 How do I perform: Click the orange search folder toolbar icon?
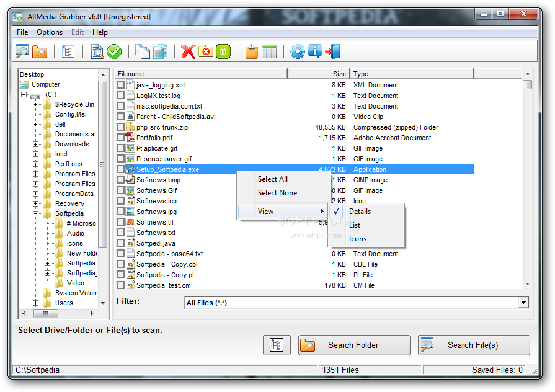pyautogui.click(x=40, y=51)
